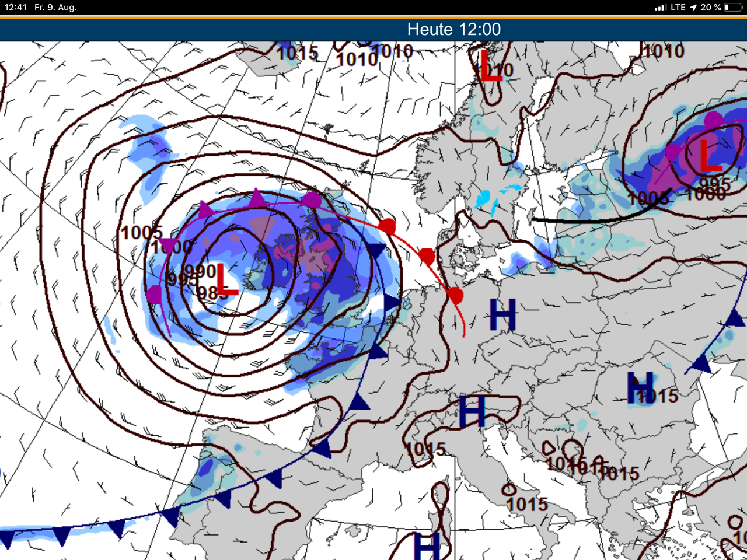
Task: Tap the battery icon in the status bar
Action: (732, 8)
